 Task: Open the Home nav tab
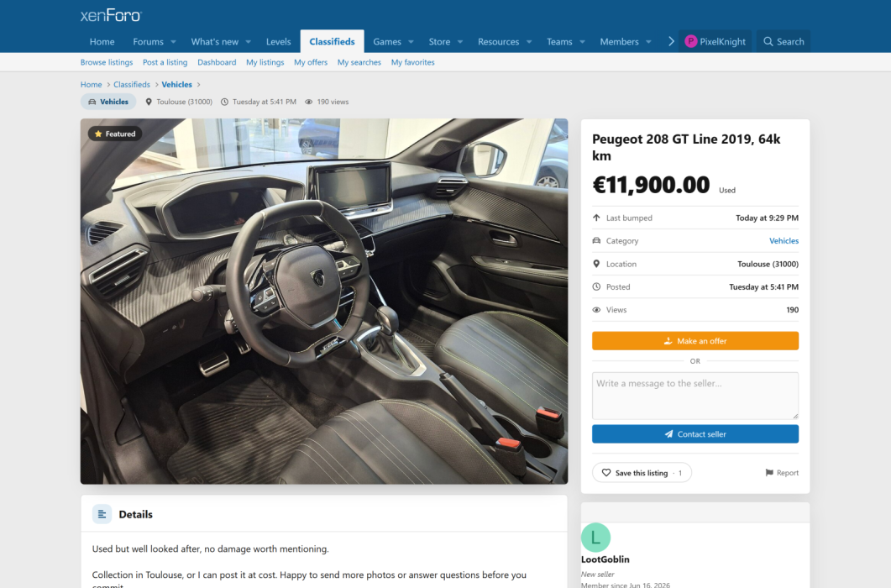coord(102,41)
